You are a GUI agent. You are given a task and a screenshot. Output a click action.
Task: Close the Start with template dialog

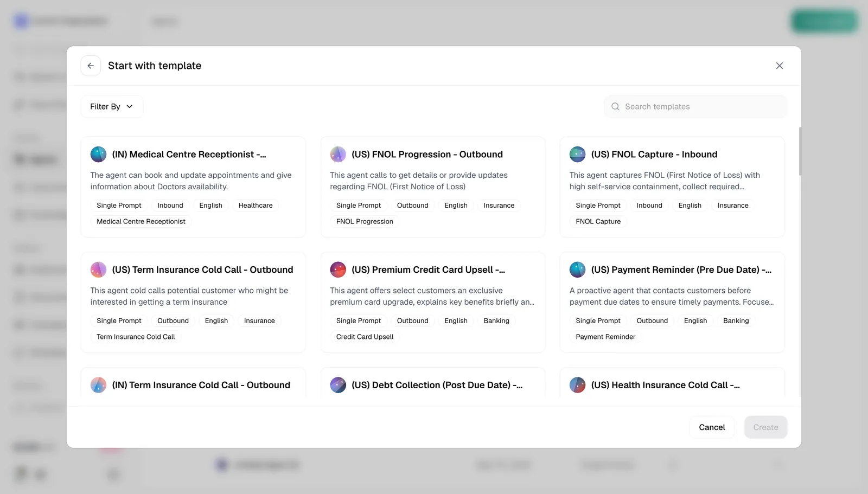779,66
